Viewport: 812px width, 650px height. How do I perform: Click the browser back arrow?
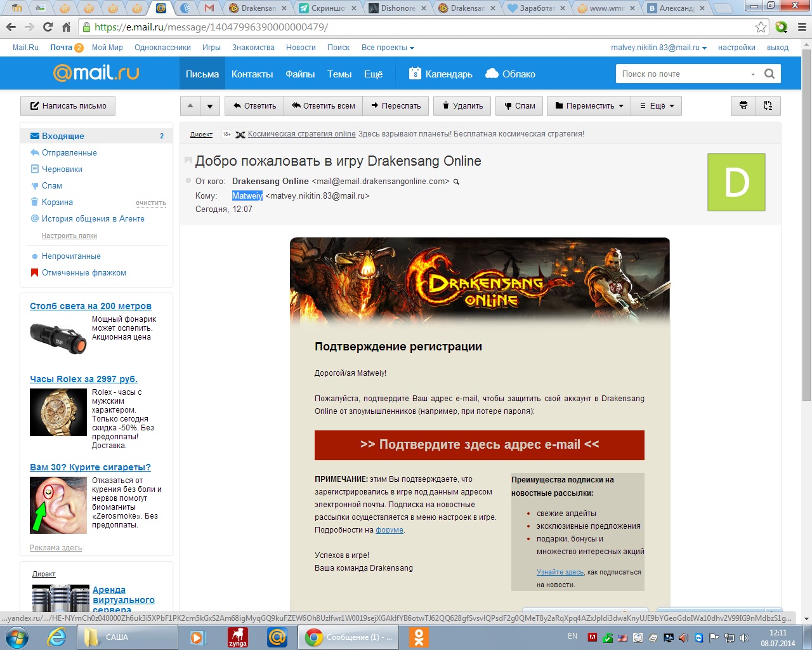click(x=11, y=27)
